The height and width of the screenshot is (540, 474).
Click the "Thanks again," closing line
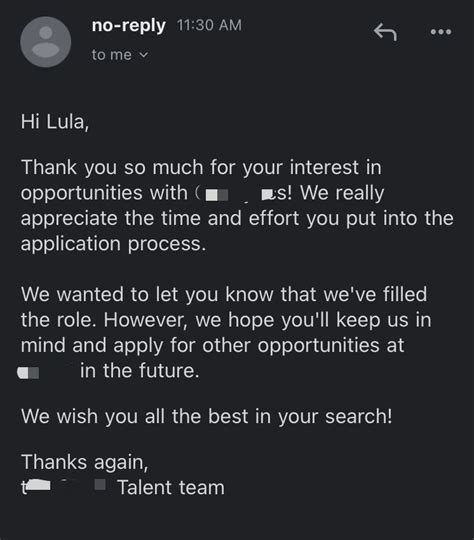click(85, 463)
